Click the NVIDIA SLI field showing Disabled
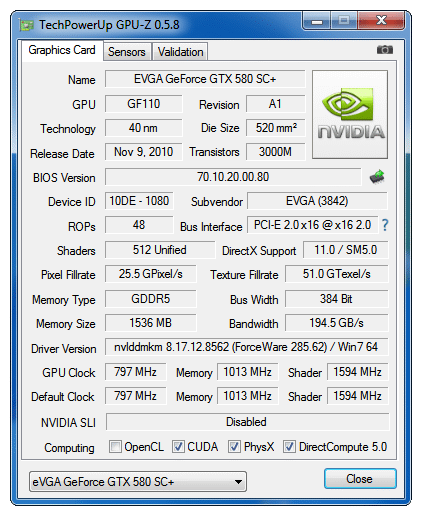Screen dimensions: 422x516 pyautogui.click(x=247, y=422)
